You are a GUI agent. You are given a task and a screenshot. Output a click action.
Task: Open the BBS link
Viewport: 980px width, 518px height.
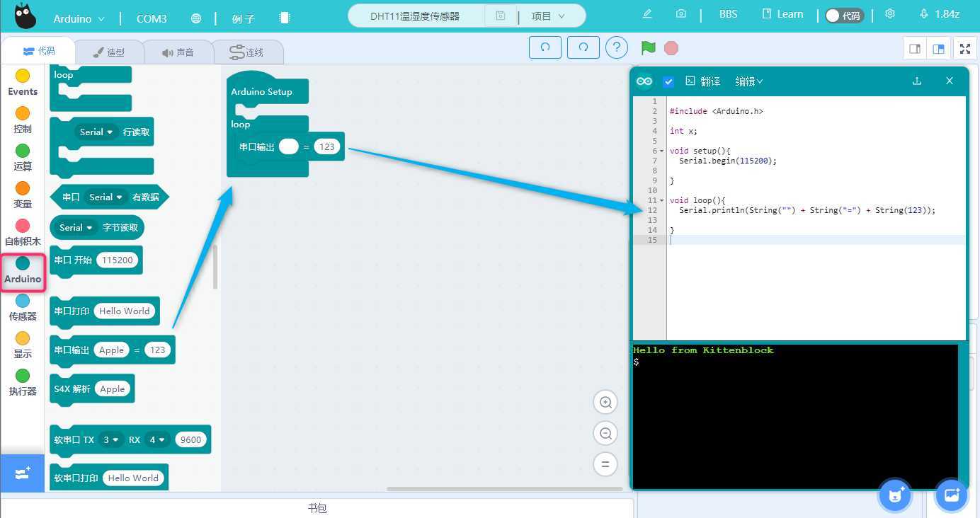pyautogui.click(x=728, y=14)
